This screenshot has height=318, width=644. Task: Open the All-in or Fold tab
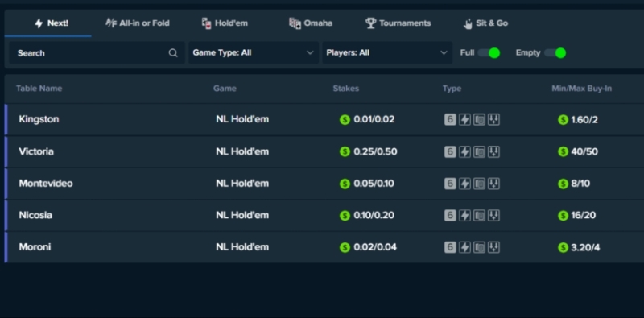coord(138,23)
